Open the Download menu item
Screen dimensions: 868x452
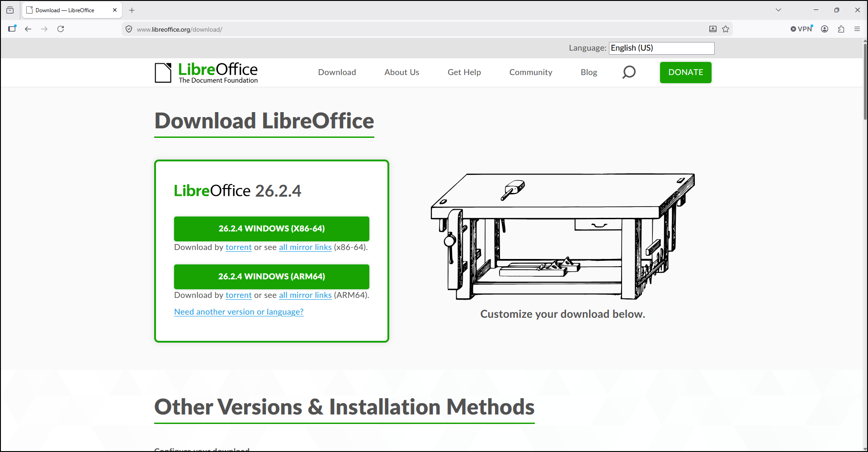tap(337, 72)
